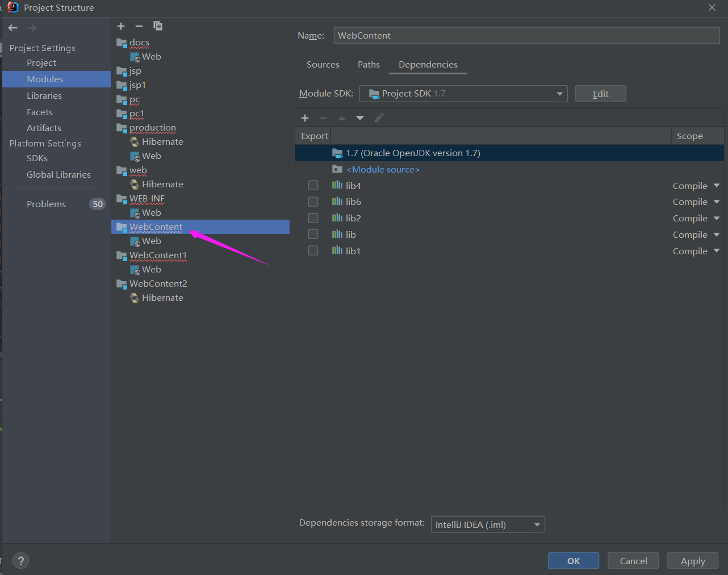Click the Module source folder icon
Viewport: 728px width, 575px height.
[337, 169]
